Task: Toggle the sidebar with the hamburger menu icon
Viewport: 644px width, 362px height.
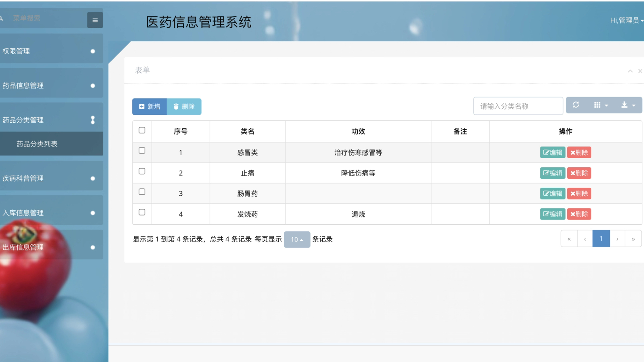Action: 95,20
